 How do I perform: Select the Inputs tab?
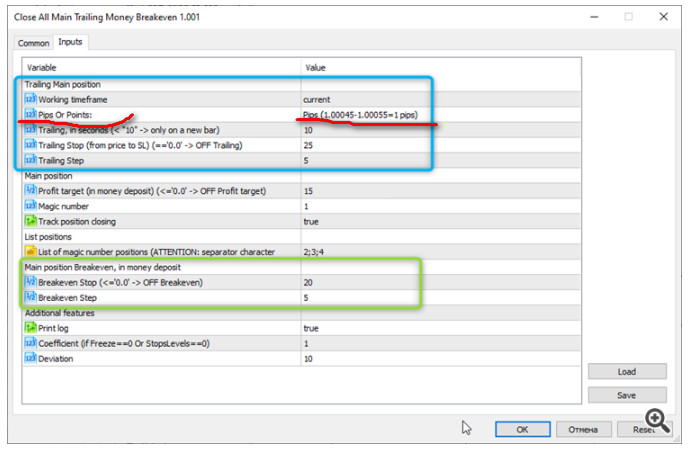(x=71, y=42)
